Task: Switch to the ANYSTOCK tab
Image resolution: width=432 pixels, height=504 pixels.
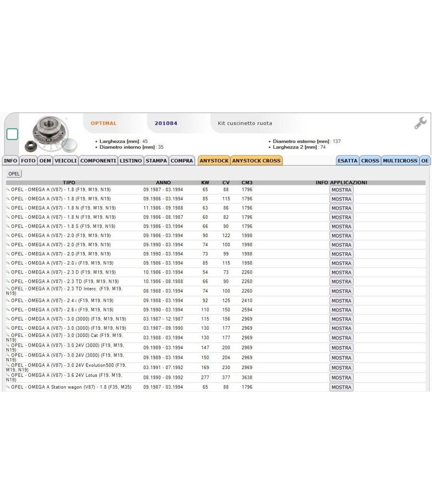Action: tap(214, 160)
